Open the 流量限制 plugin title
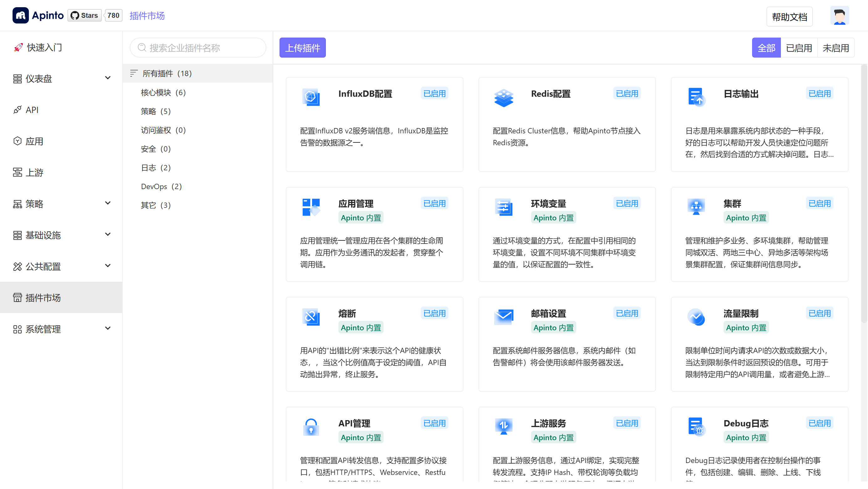The height and width of the screenshot is (489, 868). click(x=741, y=314)
